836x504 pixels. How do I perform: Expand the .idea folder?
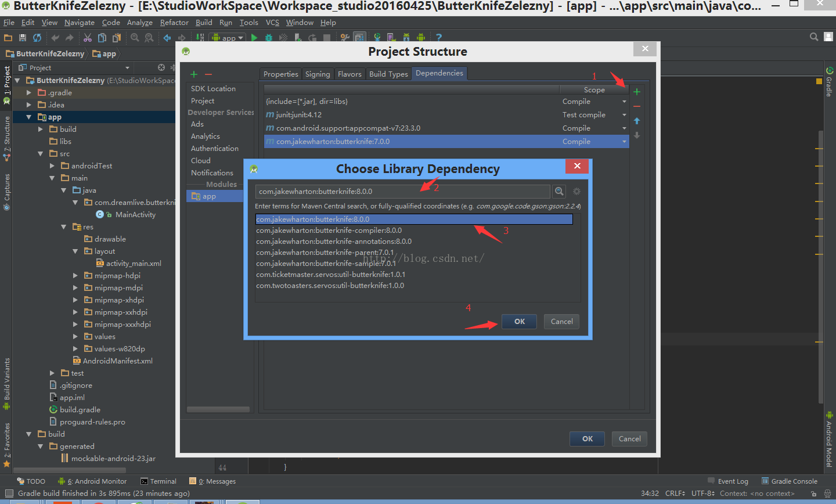[x=29, y=105]
